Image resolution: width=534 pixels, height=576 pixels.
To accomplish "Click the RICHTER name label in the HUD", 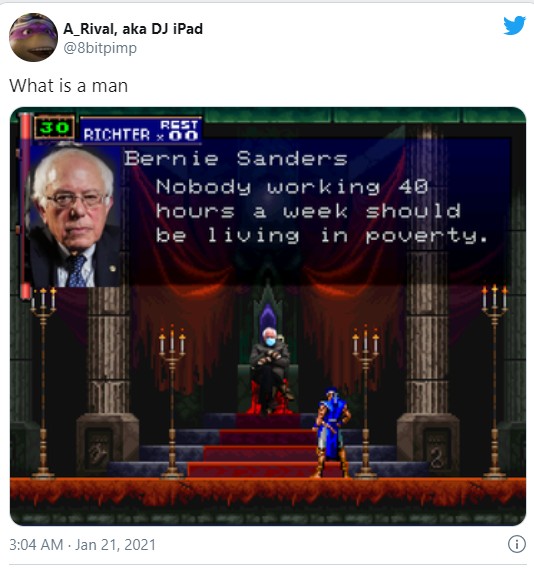I will (x=116, y=135).
